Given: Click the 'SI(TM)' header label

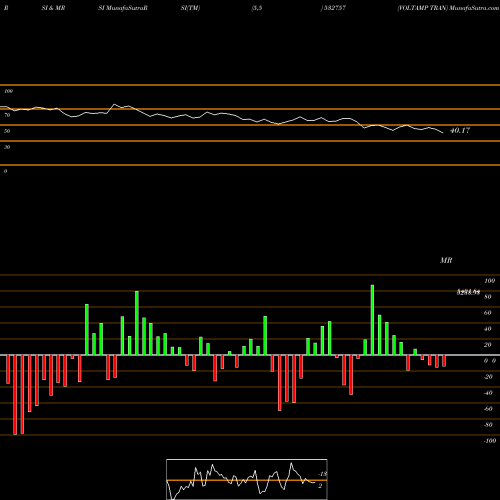Looking at the screenshot, I should [190, 8].
